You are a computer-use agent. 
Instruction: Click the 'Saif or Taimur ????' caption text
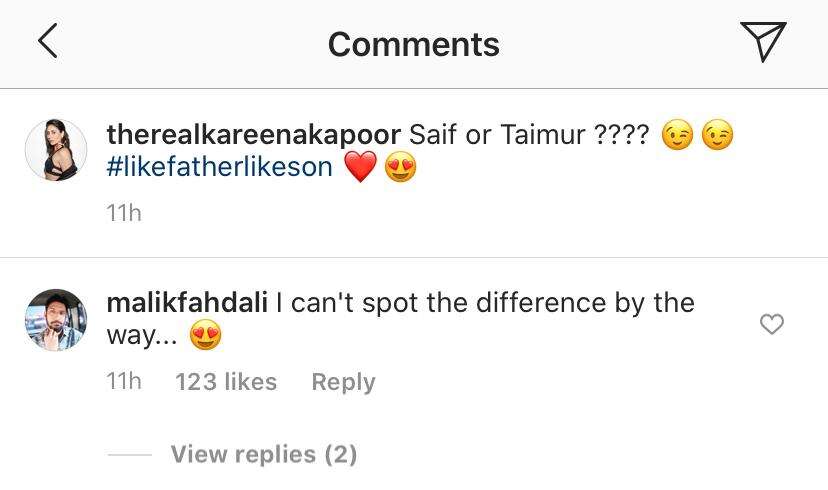529,135
